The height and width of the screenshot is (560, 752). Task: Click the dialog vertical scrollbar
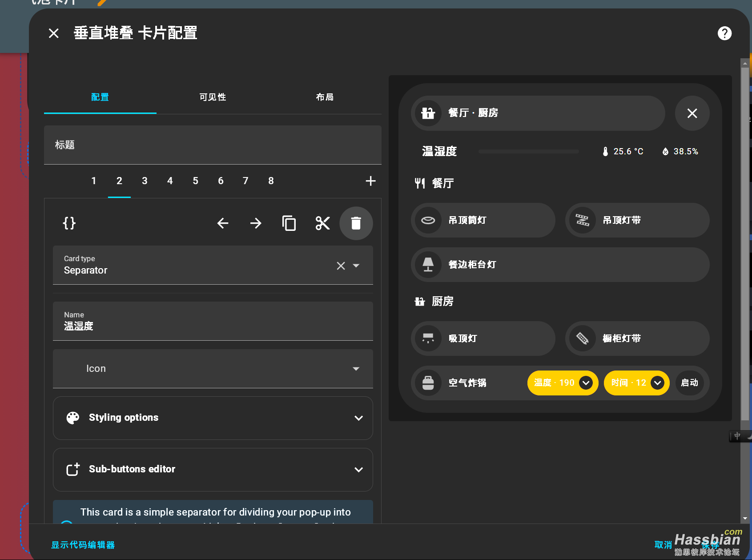pos(745,244)
